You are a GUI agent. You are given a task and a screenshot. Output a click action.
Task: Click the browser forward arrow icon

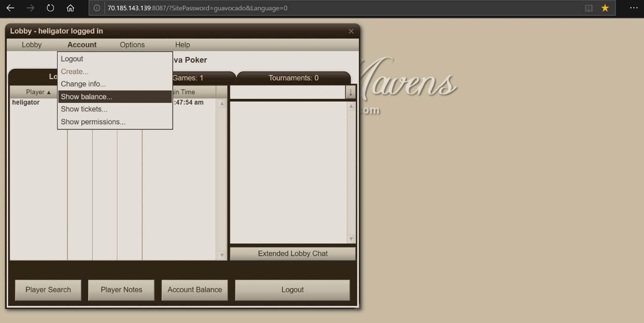[30, 8]
